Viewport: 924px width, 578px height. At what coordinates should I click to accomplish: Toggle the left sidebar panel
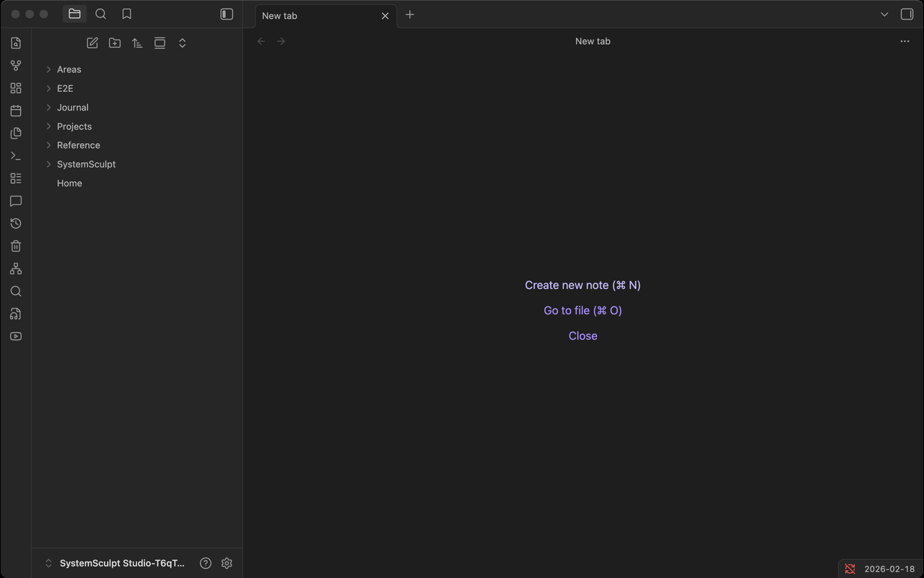[x=226, y=13]
